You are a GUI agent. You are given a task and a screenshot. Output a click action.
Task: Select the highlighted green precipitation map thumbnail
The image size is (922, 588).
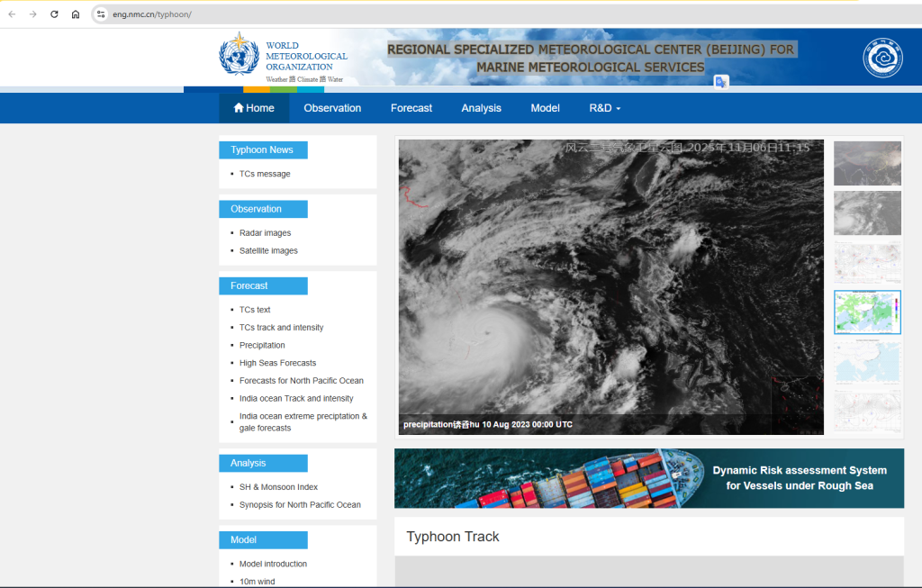click(x=867, y=312)
